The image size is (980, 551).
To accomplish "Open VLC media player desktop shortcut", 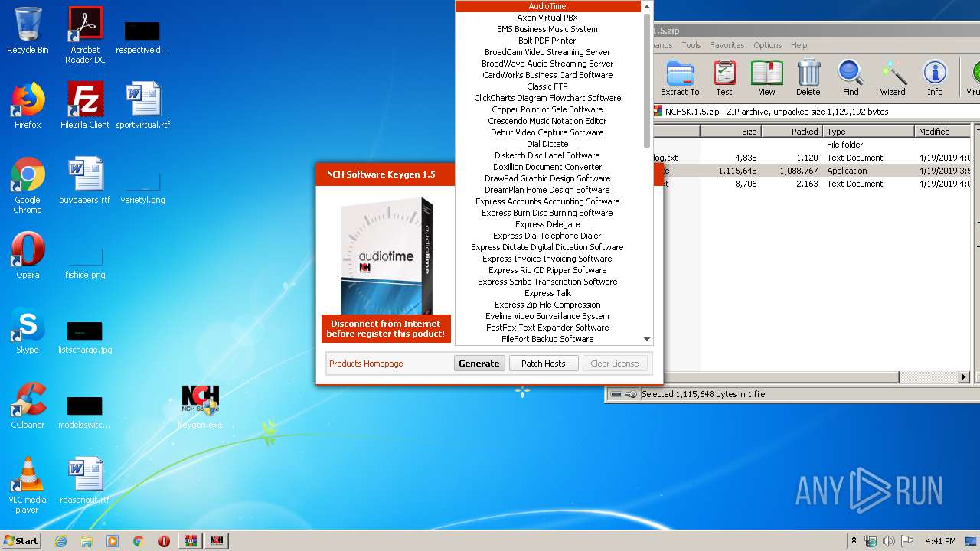I will (x=28, y=485).
